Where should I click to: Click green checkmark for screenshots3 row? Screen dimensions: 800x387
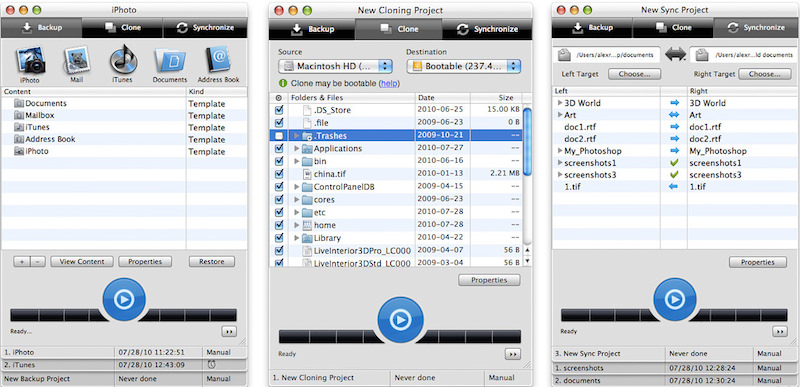click(674, 174)
